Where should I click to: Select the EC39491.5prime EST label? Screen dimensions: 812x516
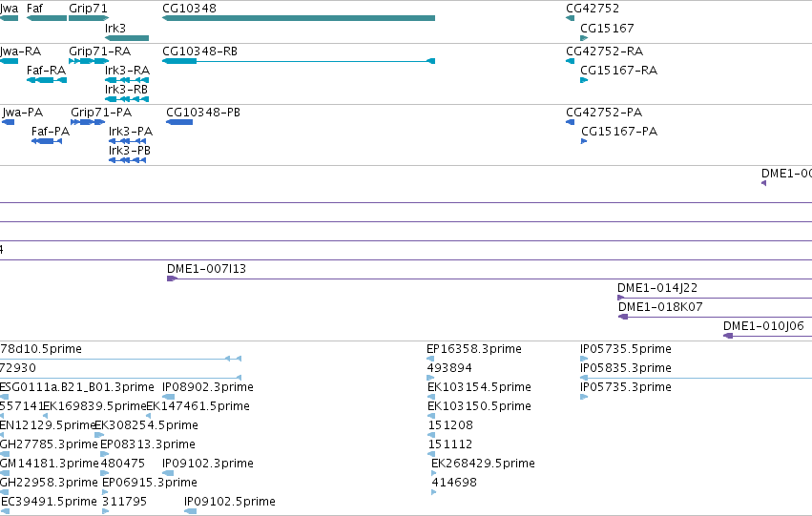click(x=49, y=502)
